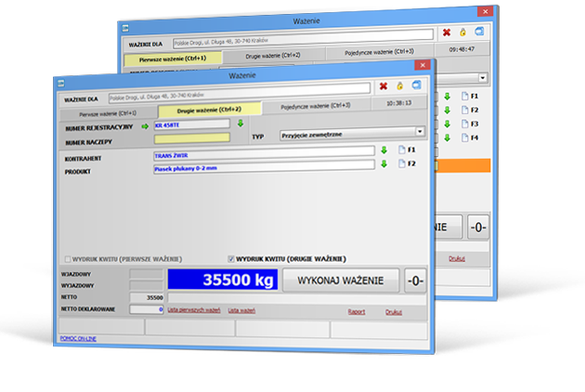
Task: Expand the dropdown arrow in the back window
Action: coord(484,78)
